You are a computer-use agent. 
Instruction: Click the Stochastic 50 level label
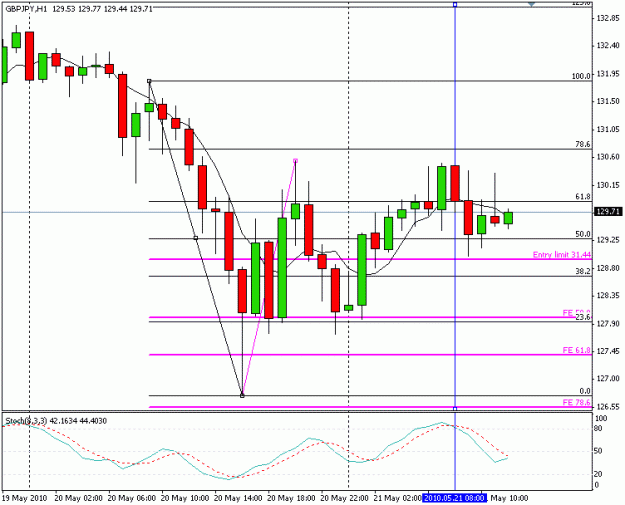(x=599, y=451)
